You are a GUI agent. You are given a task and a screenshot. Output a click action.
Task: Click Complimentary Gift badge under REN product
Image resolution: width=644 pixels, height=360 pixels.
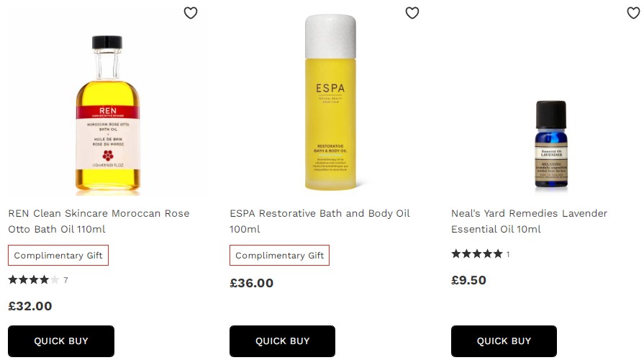58,256
